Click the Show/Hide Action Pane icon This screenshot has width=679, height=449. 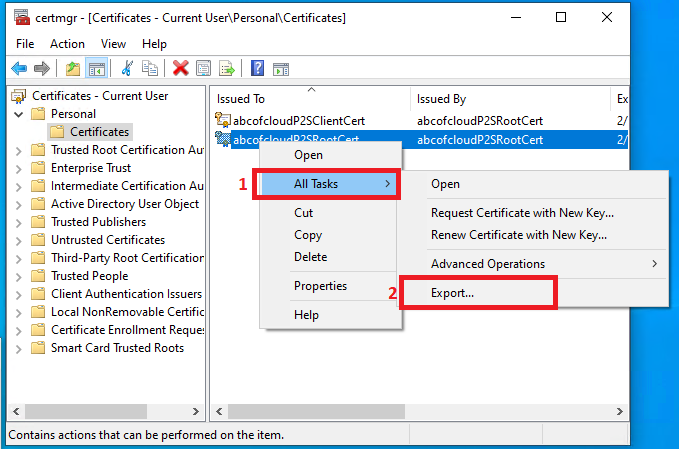click(x=281, y=69)
